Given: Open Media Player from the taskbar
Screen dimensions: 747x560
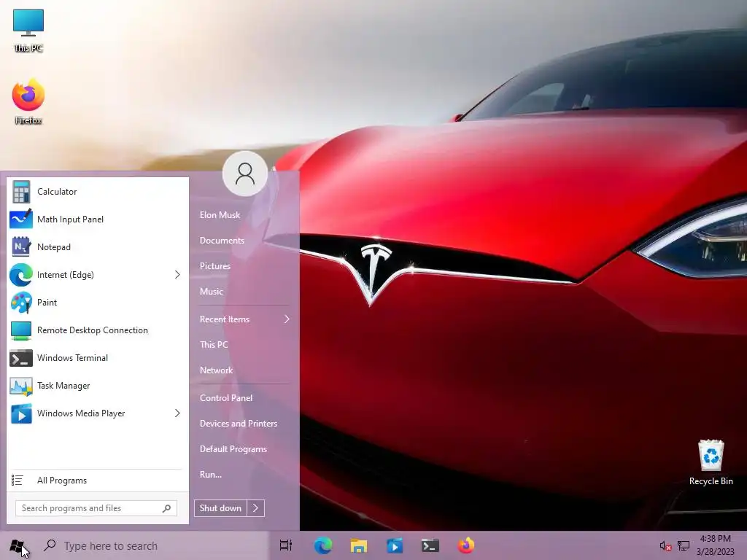Looking at the screenshot, I should click(395, 545).
